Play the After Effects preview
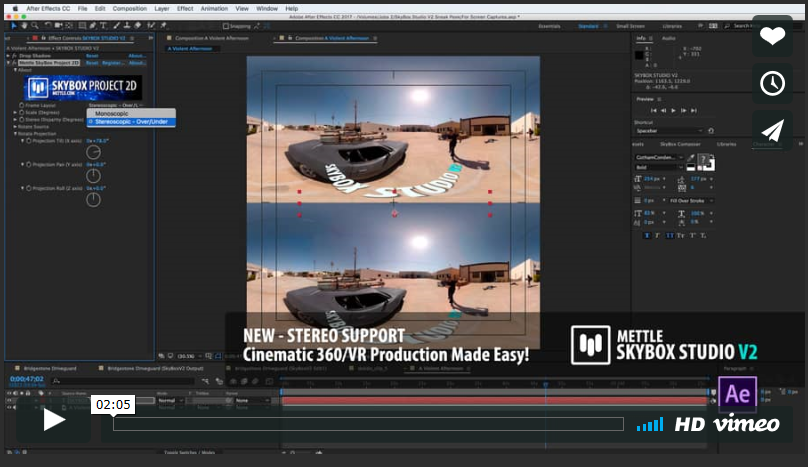Viewport: 808px width, 467px height. pos(673,110)
